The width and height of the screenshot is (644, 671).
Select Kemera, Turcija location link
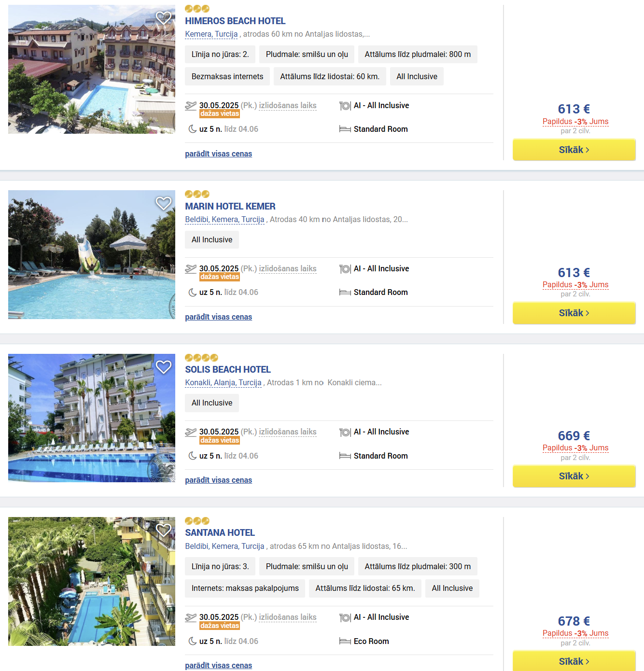tap(211, 34)
